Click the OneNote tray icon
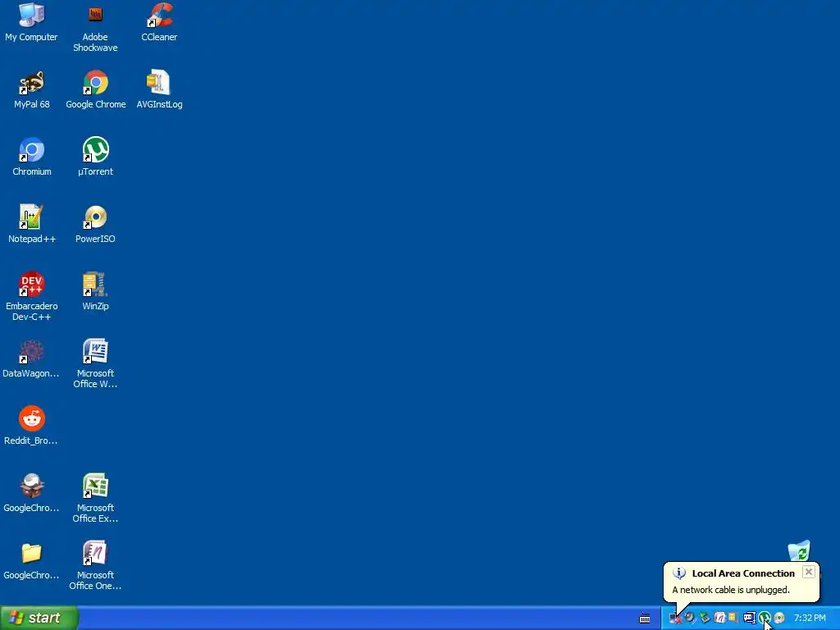 pos(719,619)
